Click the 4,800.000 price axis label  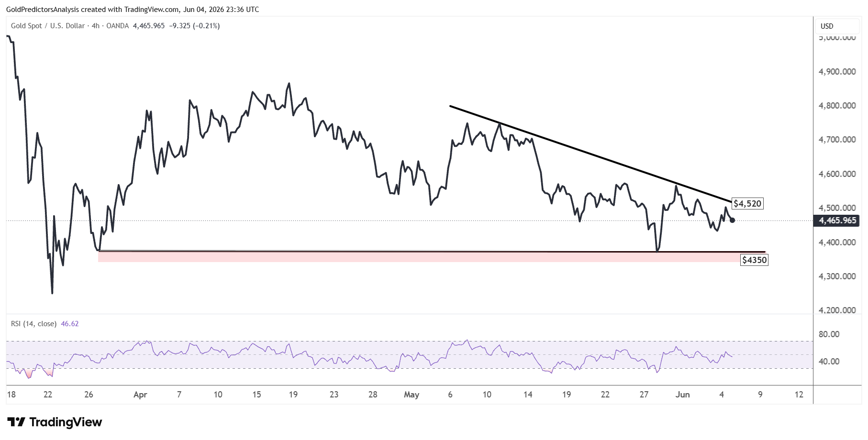point(837,106)
